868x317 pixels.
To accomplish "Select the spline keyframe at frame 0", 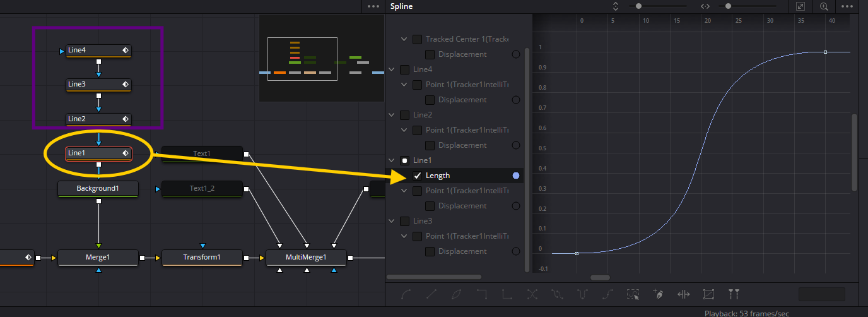I will point(577,253).
